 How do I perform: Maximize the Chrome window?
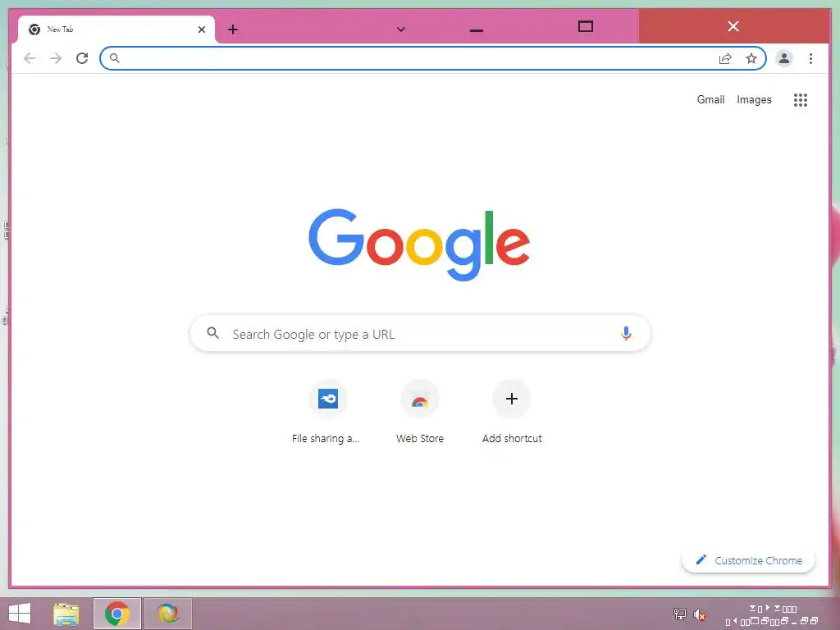click(x=586, y=26)
